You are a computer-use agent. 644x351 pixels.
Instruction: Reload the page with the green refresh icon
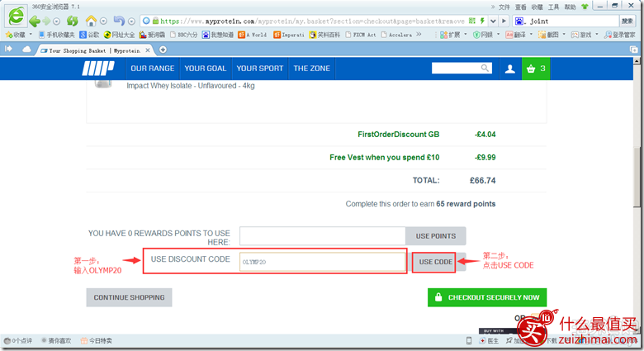pos(73,21)
